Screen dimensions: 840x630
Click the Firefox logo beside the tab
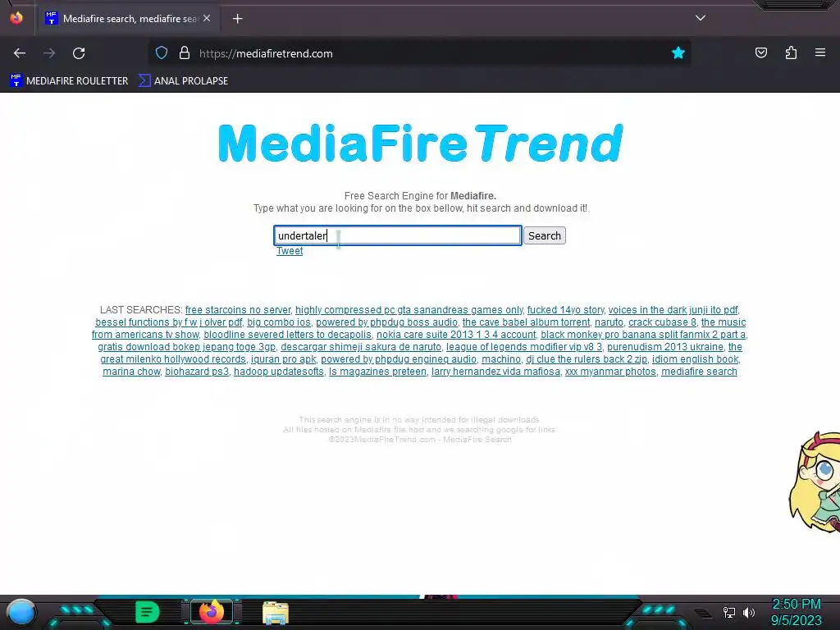coord(16,18)
